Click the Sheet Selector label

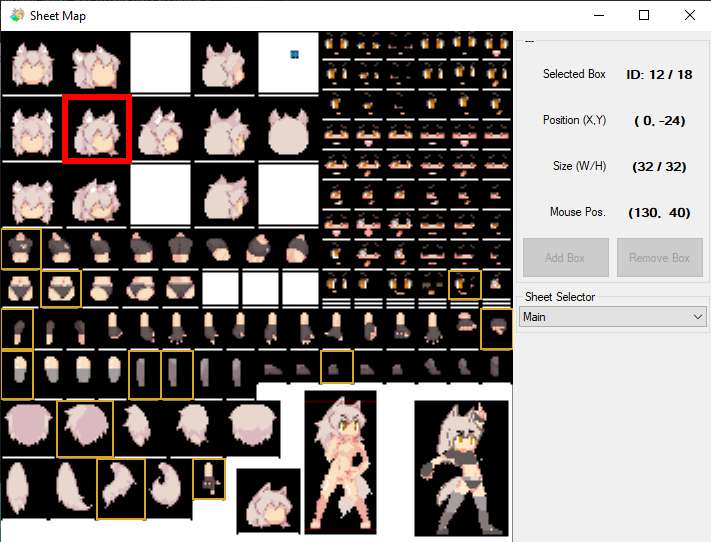pos(560,297)
